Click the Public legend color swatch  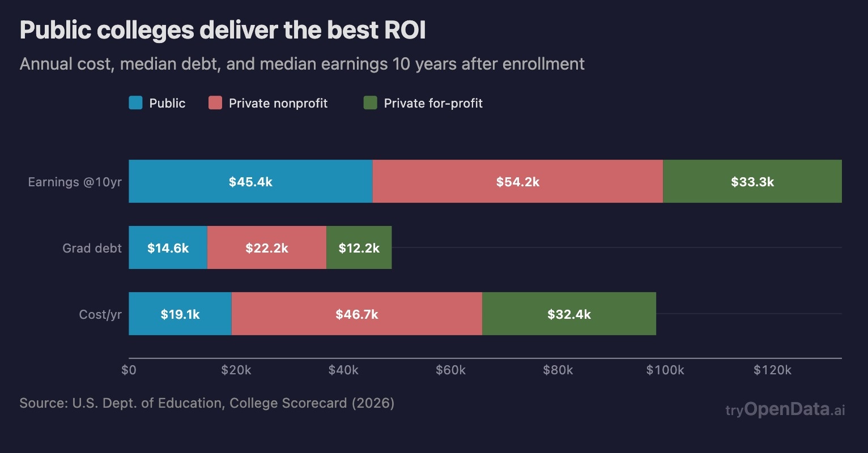[x=135, y=103]
